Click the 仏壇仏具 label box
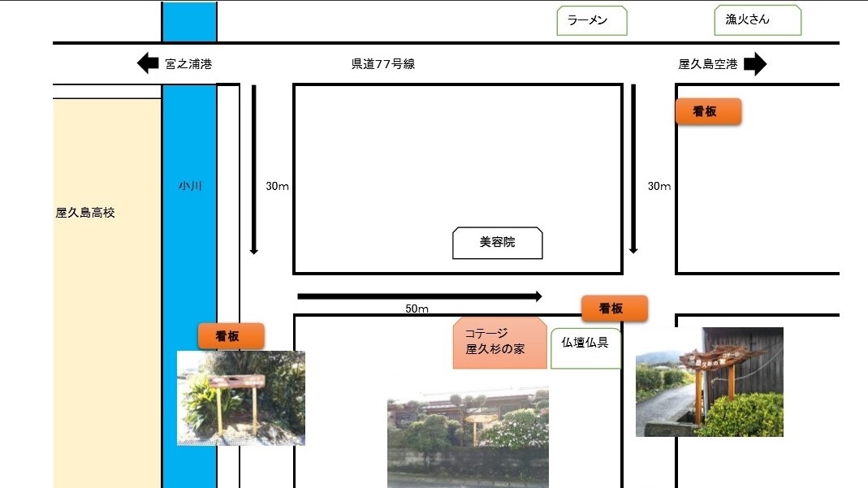The width and height of the screenshot is (868, 488). pyautogui.click(x=585, y=348)
